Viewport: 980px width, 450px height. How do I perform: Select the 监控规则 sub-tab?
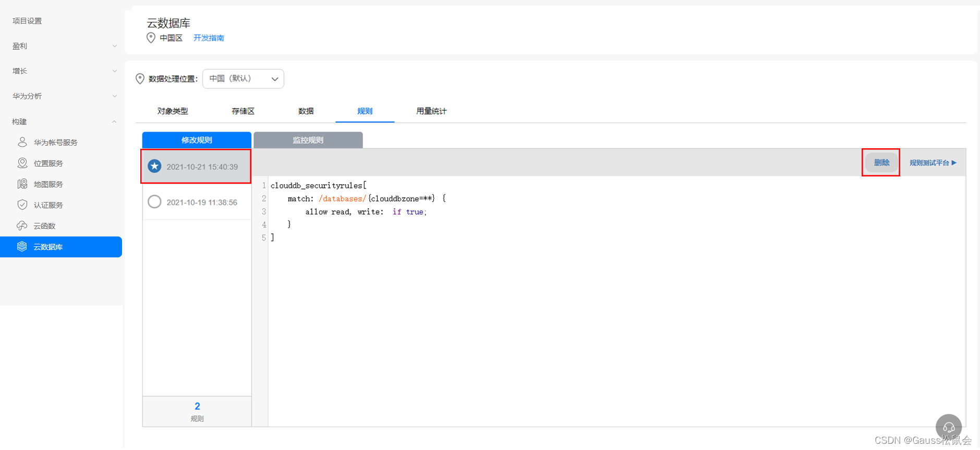pyautogui.click(x=308, y=140)
